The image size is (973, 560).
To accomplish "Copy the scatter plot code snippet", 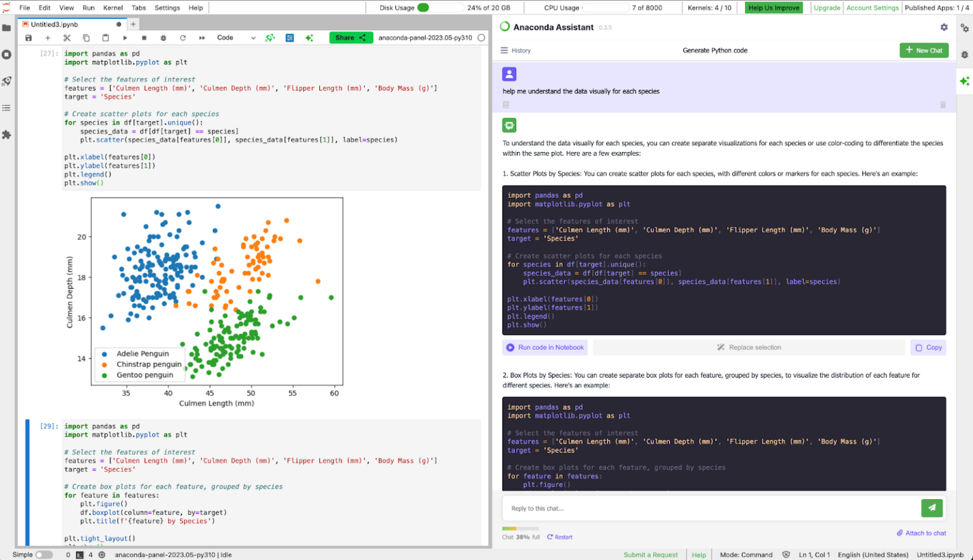I will point(928,347).
